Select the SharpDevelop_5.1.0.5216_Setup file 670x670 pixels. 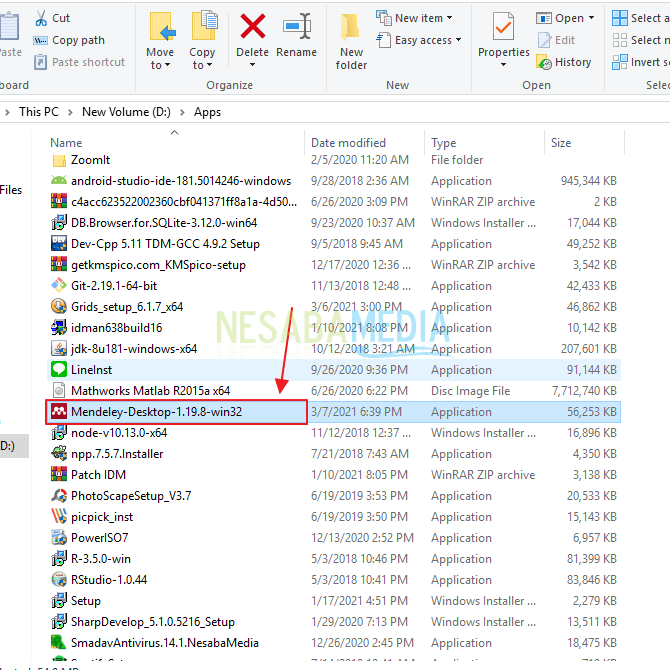pos(153,622)
